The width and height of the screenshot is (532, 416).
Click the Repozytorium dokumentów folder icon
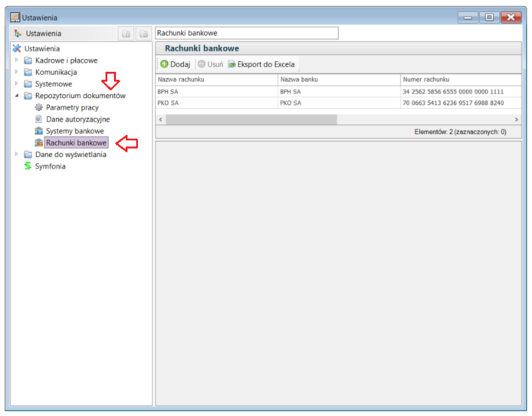tap(28, 96)
